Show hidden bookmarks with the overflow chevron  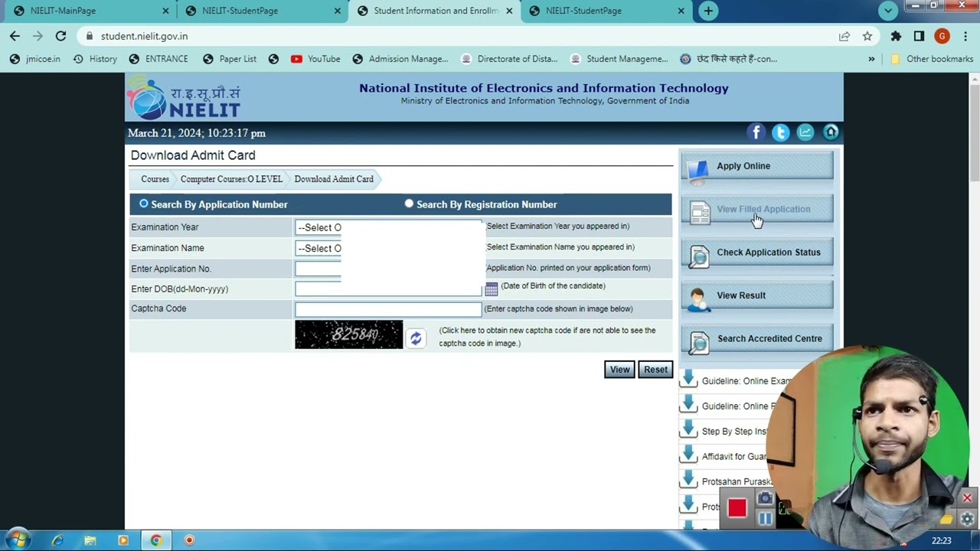(871, 59)
